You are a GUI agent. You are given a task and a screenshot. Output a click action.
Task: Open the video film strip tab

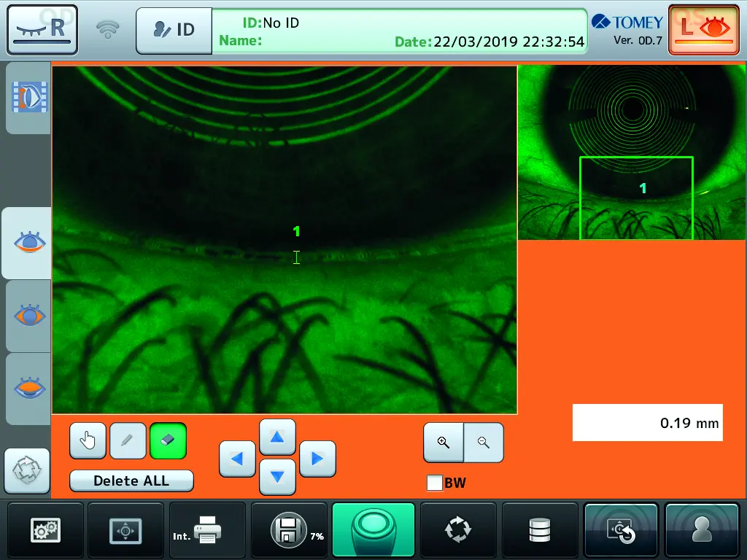click(29, 98)
